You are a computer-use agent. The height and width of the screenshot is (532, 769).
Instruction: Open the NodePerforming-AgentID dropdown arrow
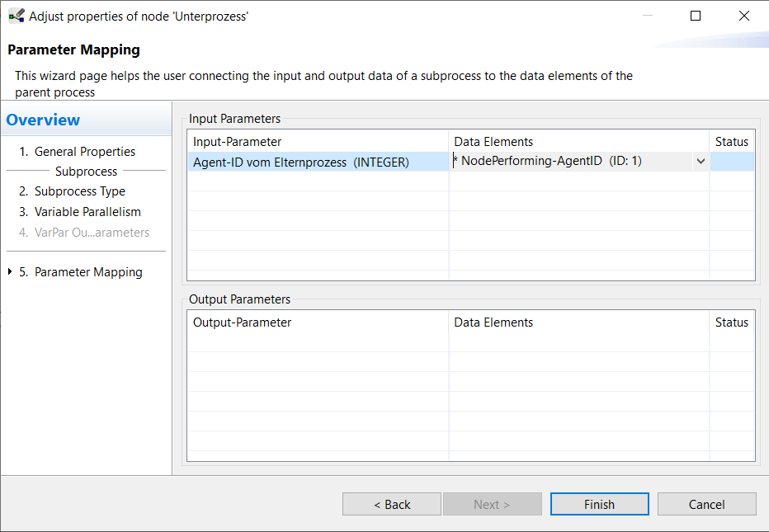(701, 162)
